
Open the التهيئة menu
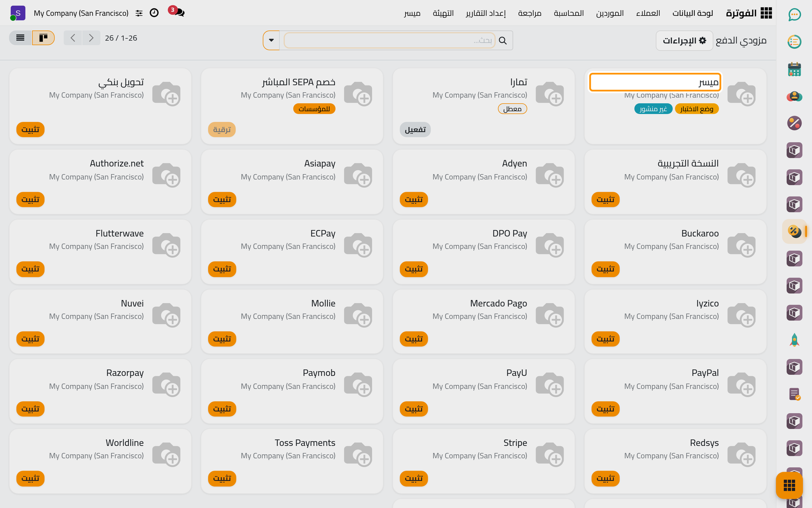click(443, 13)
